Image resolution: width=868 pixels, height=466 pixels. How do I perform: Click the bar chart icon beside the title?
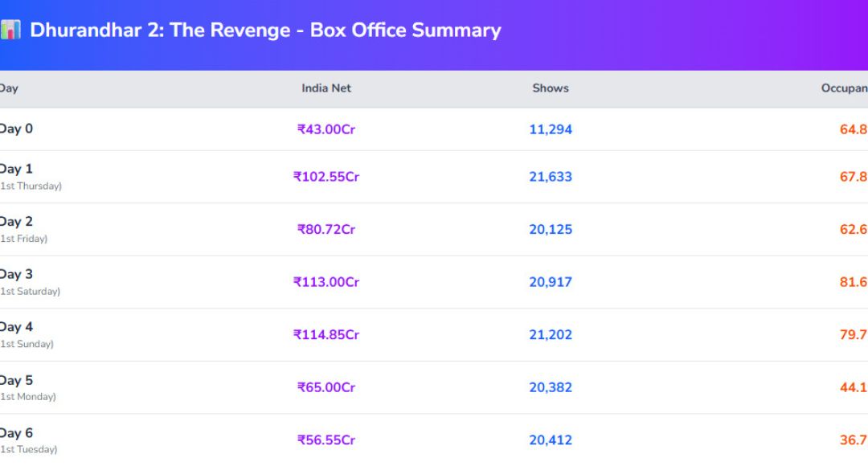10,31
